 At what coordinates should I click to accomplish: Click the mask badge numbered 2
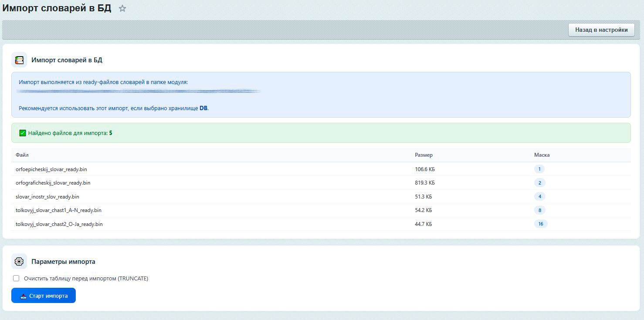(x=539, y=183)
